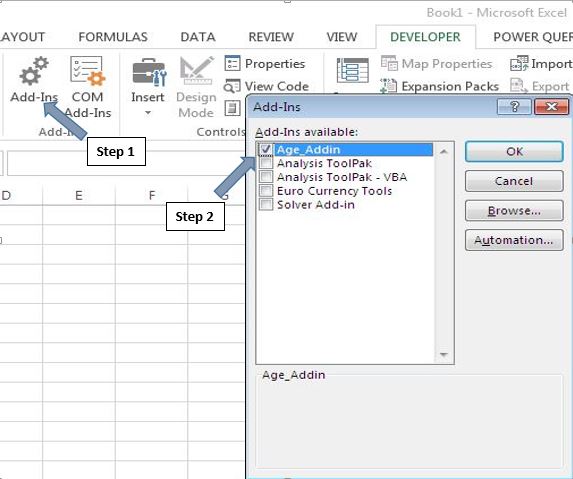Select the Solver Add-in entry
573x479 pixels.
[316, 205]
